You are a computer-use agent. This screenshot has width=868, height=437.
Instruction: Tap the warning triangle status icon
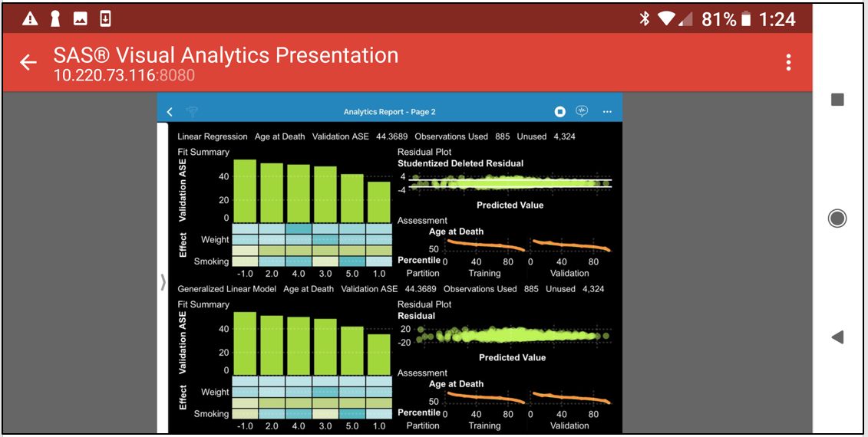click(30, 19)
